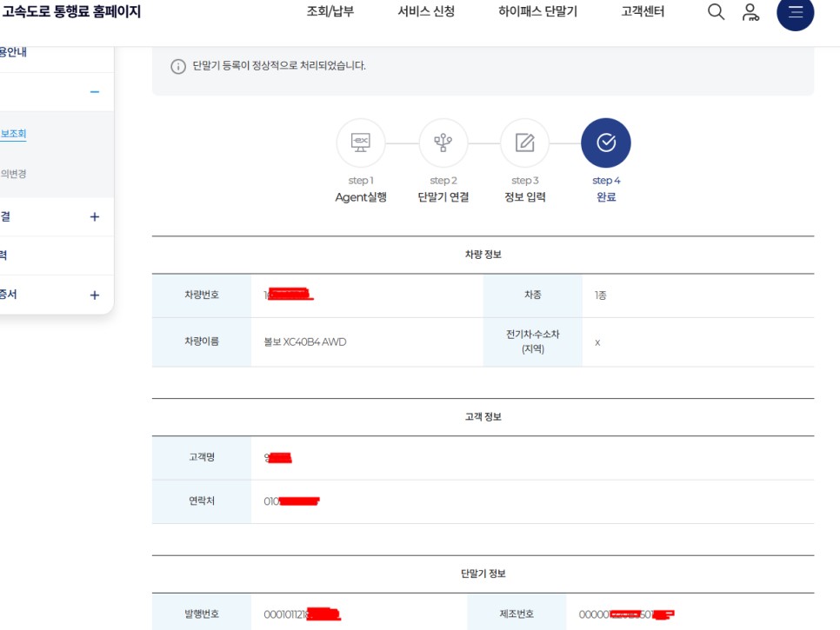Collapse the open sidebar section with minus icon

tap(96, 90)
